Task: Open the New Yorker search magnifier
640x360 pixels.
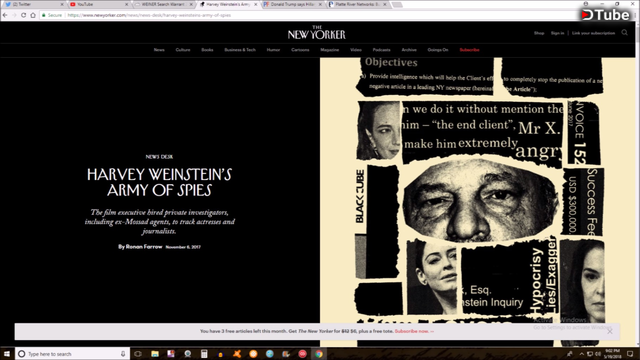Action: click(624, 33)
